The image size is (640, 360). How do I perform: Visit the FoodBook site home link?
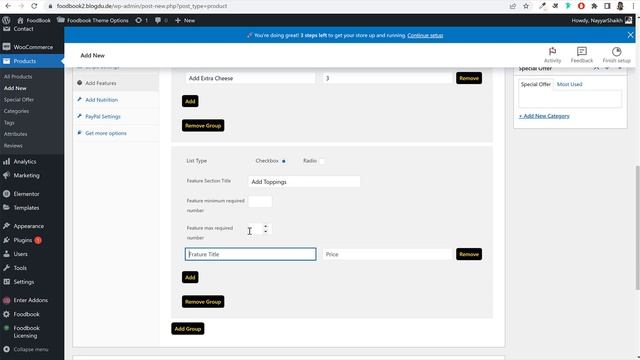[x=34, y=20]
